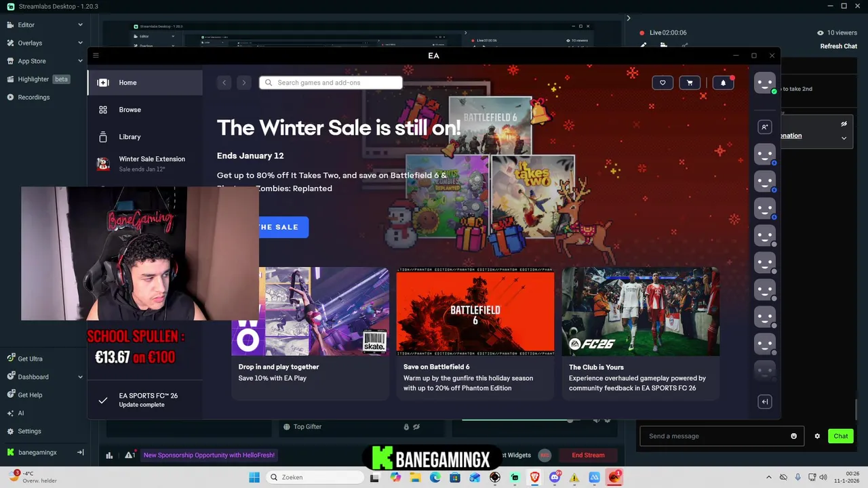Screen dimensions: 868x488
Task: Open the EA FC26 The Club is Yours card
Action: click(640, 332)
